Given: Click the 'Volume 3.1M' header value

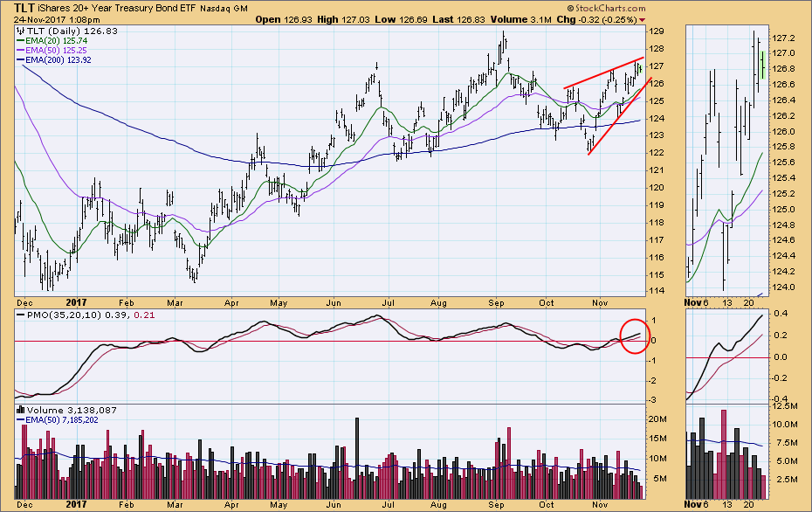Looking at the screenshot, I should click(520, 20).
